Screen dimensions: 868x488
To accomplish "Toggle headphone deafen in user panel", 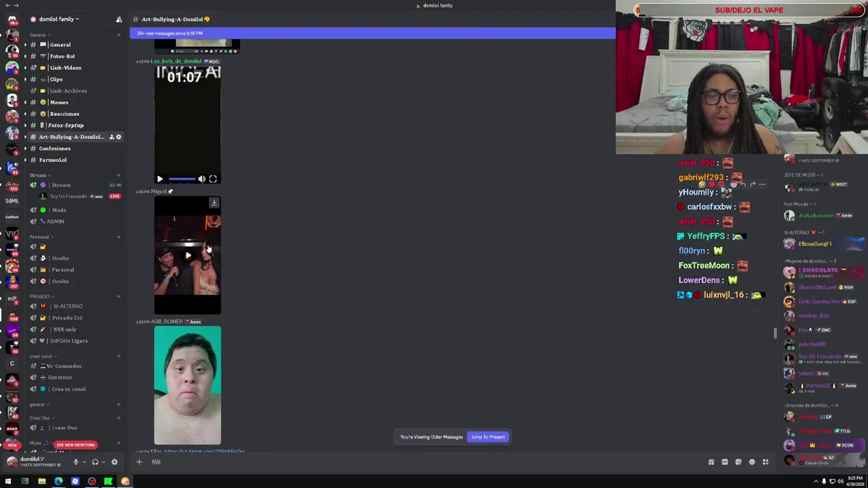I will pyautogui.click(x=95, y=462).
